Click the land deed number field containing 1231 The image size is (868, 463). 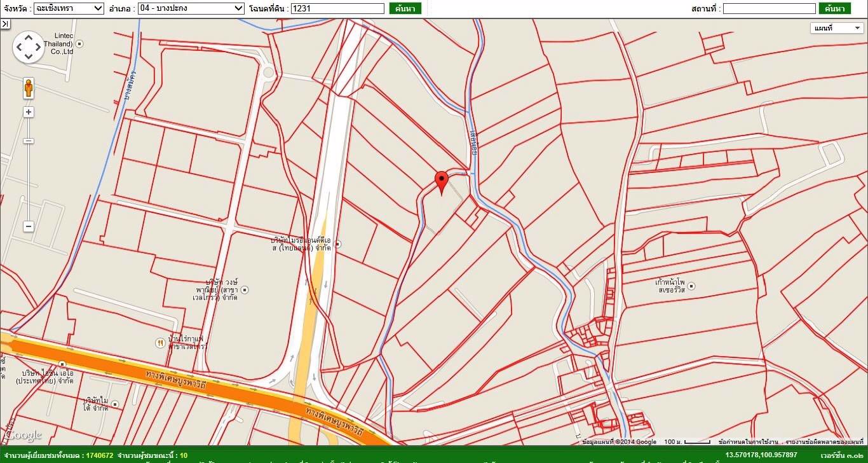point(337,9)
